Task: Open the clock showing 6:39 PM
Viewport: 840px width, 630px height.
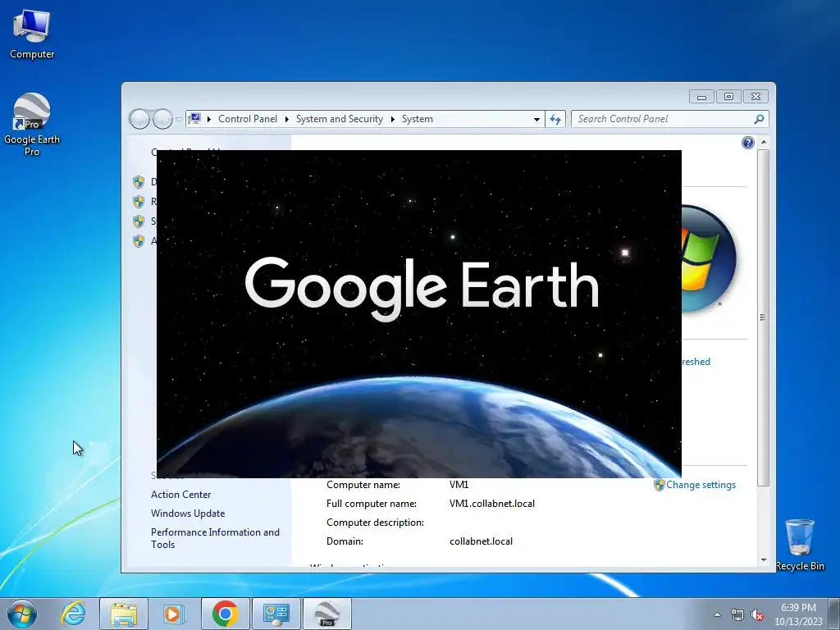Action: 798,614
